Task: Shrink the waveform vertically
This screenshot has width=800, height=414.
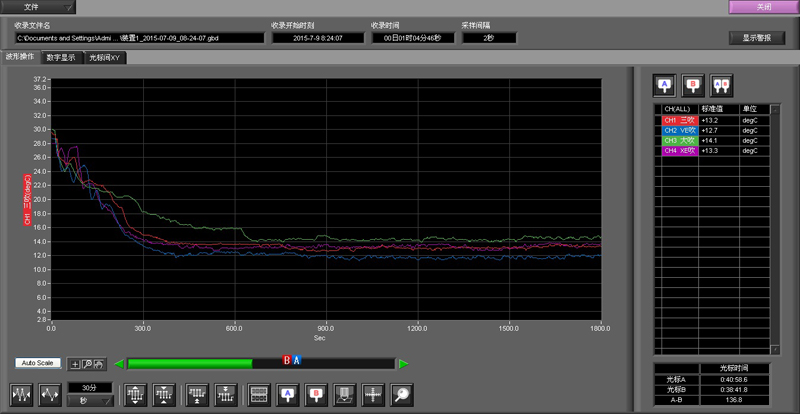Action: [x=164, y=395]
